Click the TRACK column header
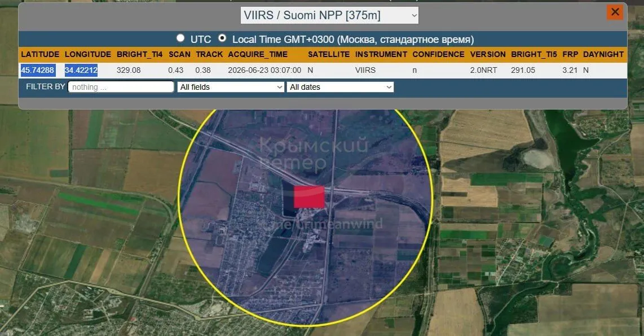The image size is (644, 336). click(209, 54)
